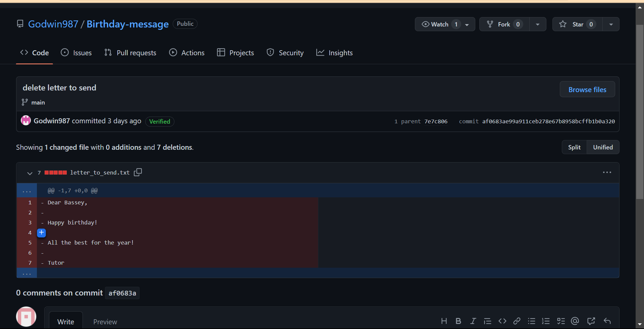
Task: Open the file options three-dot menu
Action: click(607, 172)
